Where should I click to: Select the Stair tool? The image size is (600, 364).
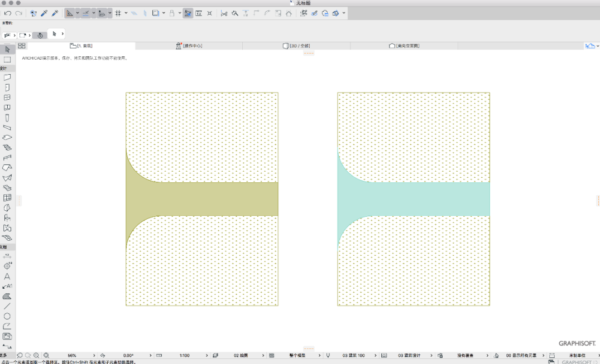coord(7,148)
